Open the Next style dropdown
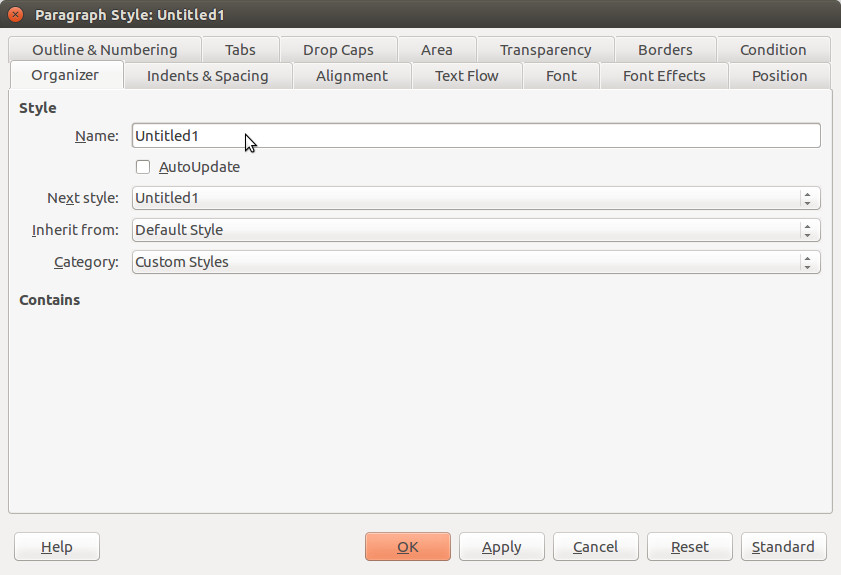 [x=476, y=198]
